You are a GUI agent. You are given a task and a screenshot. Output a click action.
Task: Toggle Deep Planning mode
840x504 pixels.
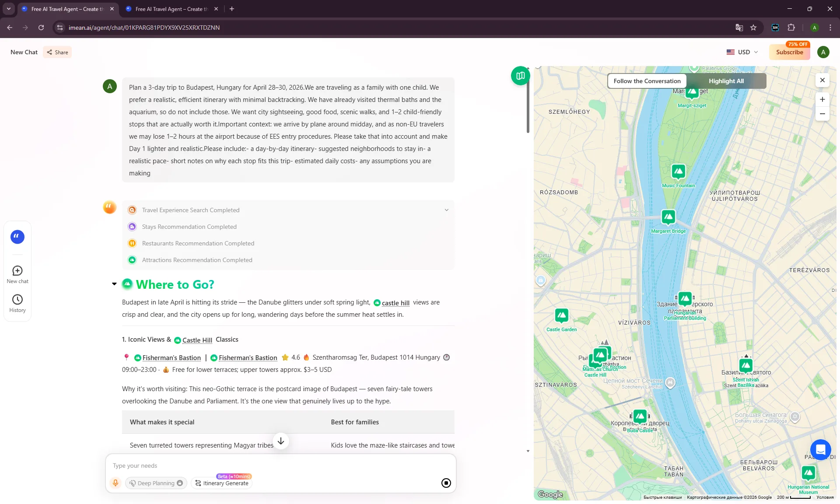(156, 483)
